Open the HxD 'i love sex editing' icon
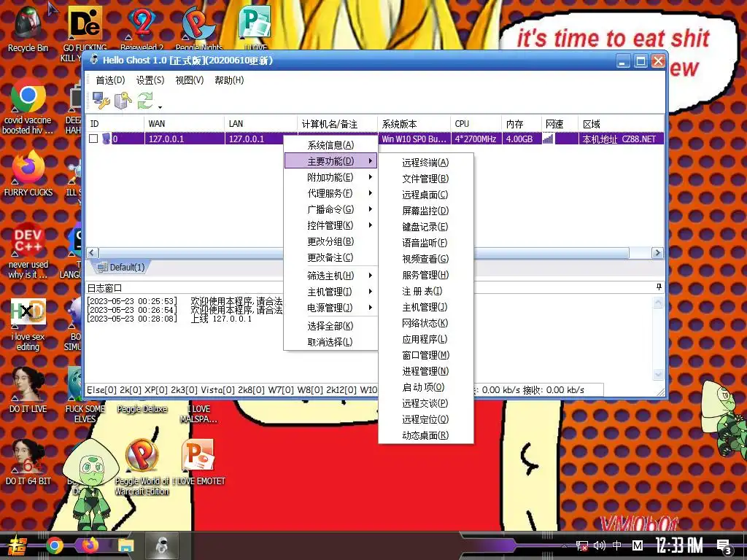 click(x=28, y=324)
